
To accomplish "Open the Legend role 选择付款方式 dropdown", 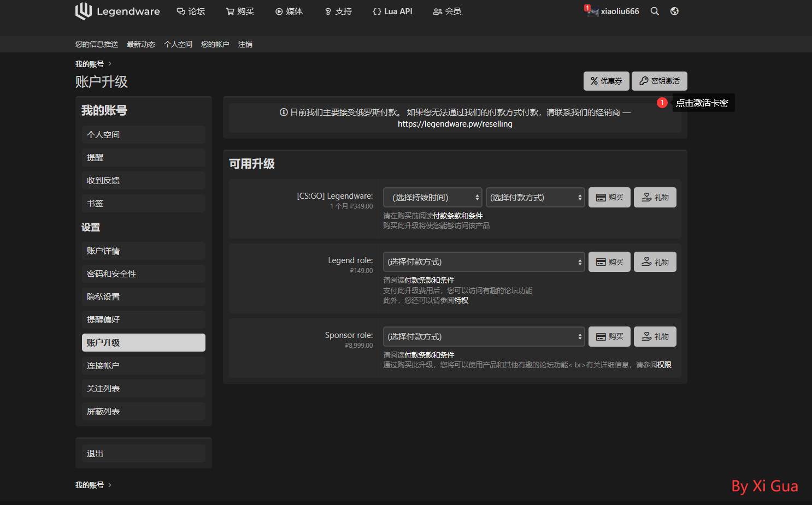I will [x=483, y=262].
